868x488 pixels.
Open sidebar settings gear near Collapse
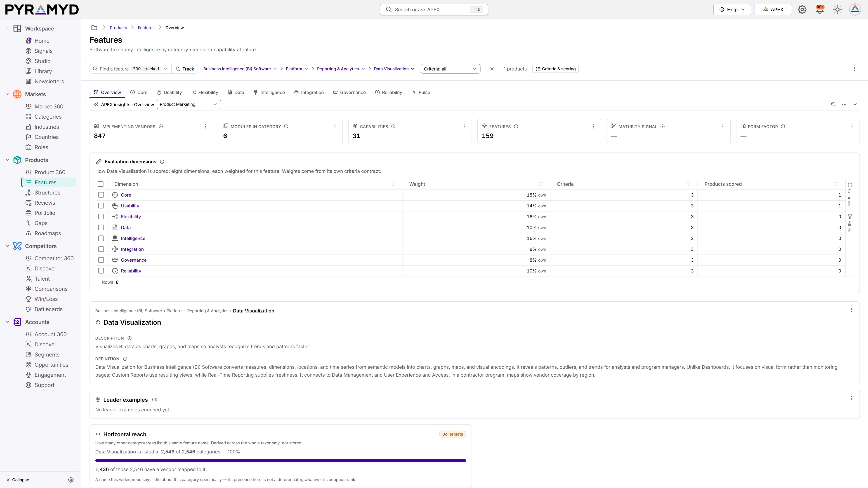[x=71, y=480]
